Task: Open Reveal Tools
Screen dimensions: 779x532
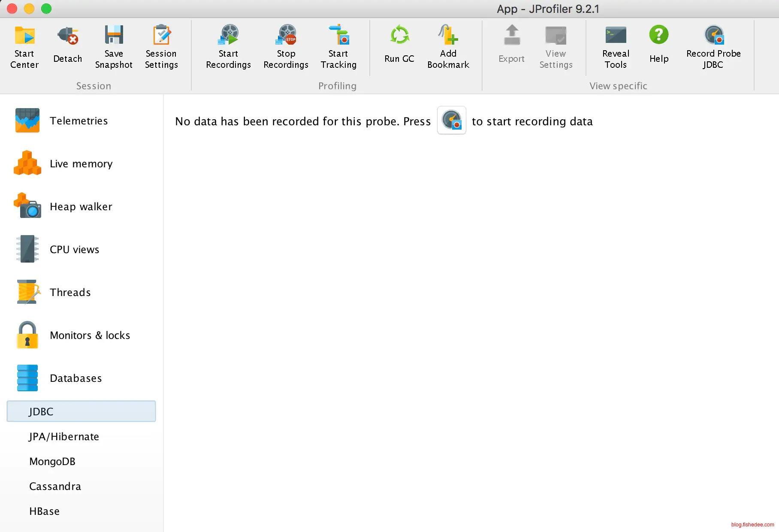Action: click(616, 46)
